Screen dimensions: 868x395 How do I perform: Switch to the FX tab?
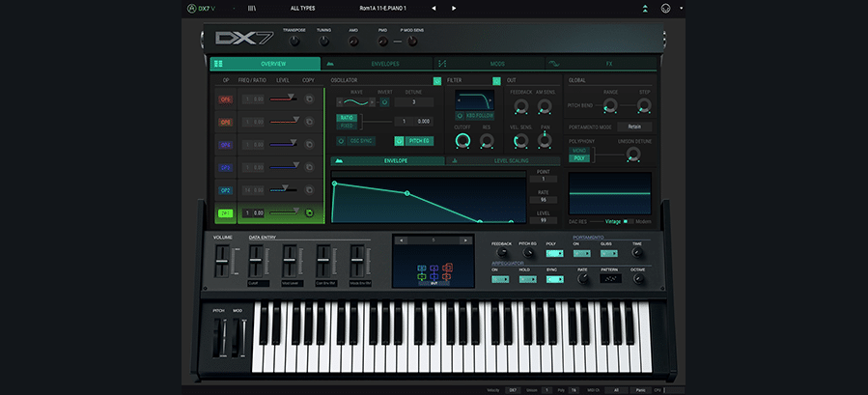click(602, 64)
